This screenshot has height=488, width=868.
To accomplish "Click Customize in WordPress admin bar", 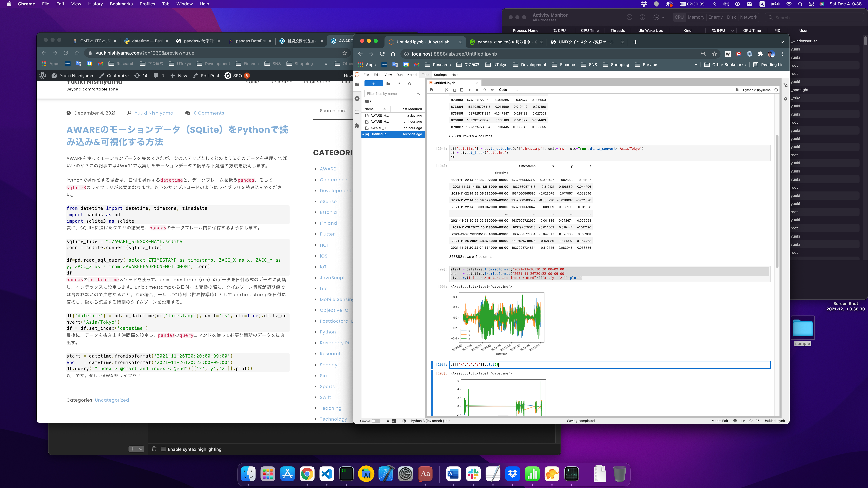I will tap(114, 76).
